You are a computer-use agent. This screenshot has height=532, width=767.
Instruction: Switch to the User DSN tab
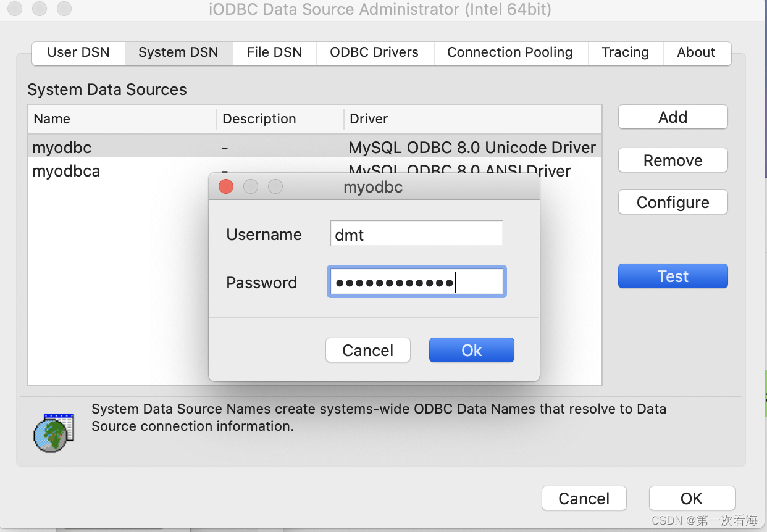pyautogui.click(x=78, y=53)
